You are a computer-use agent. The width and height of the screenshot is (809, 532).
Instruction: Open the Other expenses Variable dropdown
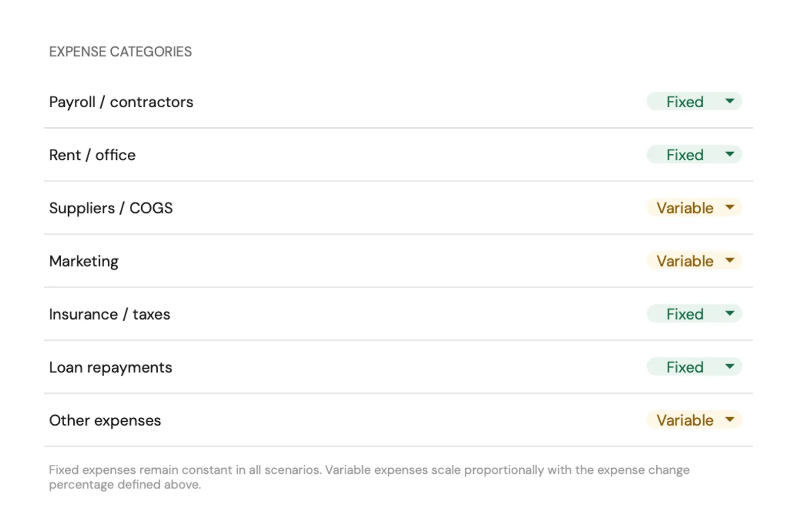pos(694,420)
